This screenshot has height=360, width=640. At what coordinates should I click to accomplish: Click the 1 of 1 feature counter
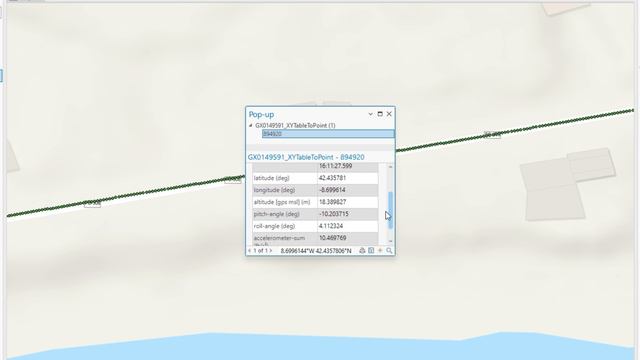260,250
